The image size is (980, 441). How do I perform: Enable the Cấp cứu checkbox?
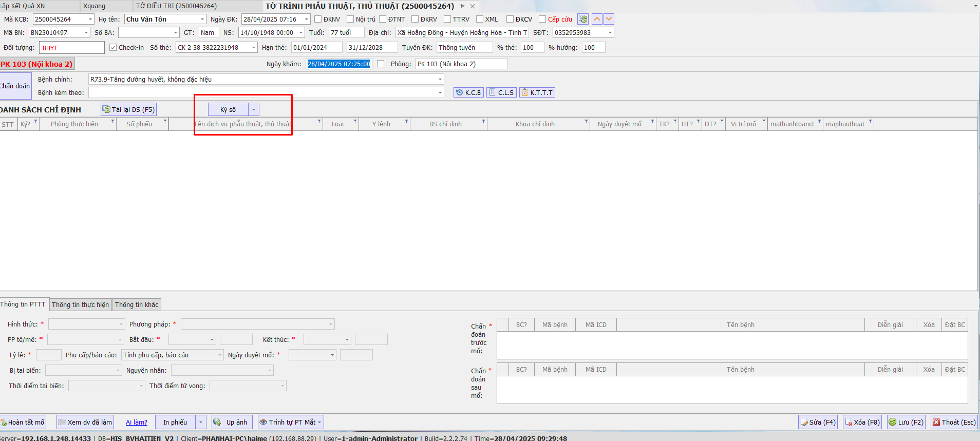(542, 19)
